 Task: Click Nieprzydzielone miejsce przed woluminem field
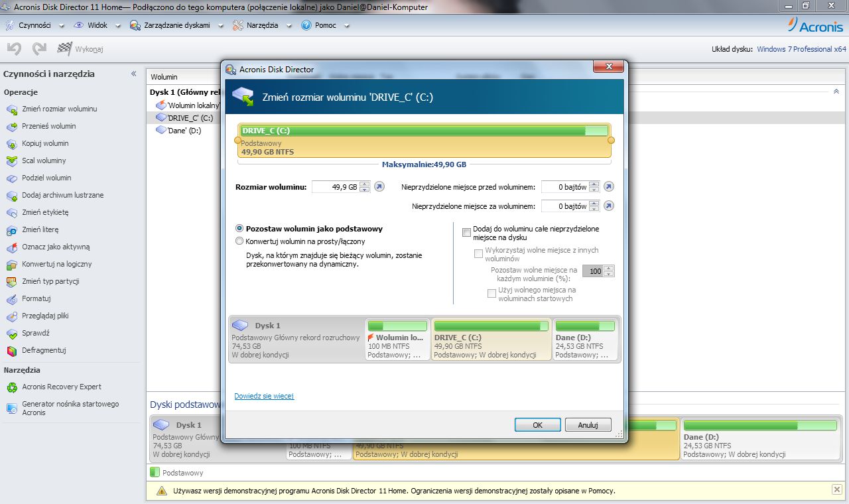565,187
